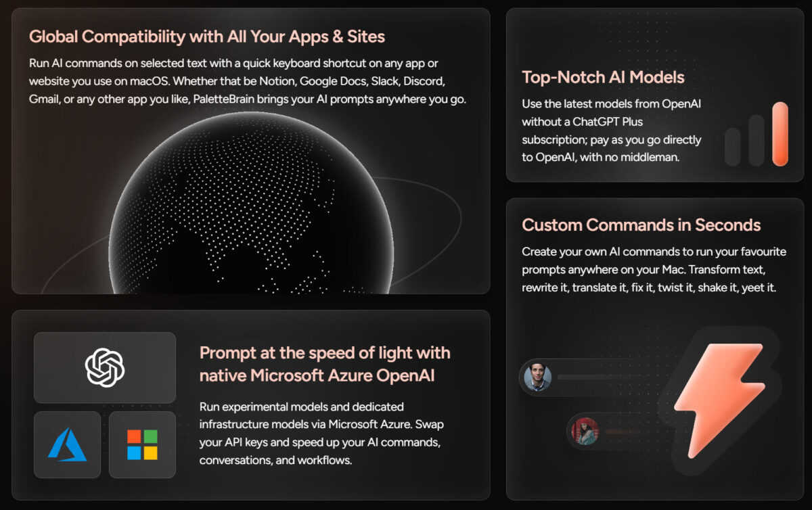Open the Custom Commands in Seconds heading
This screenshot has width=812, height=510.
point(641,225)
